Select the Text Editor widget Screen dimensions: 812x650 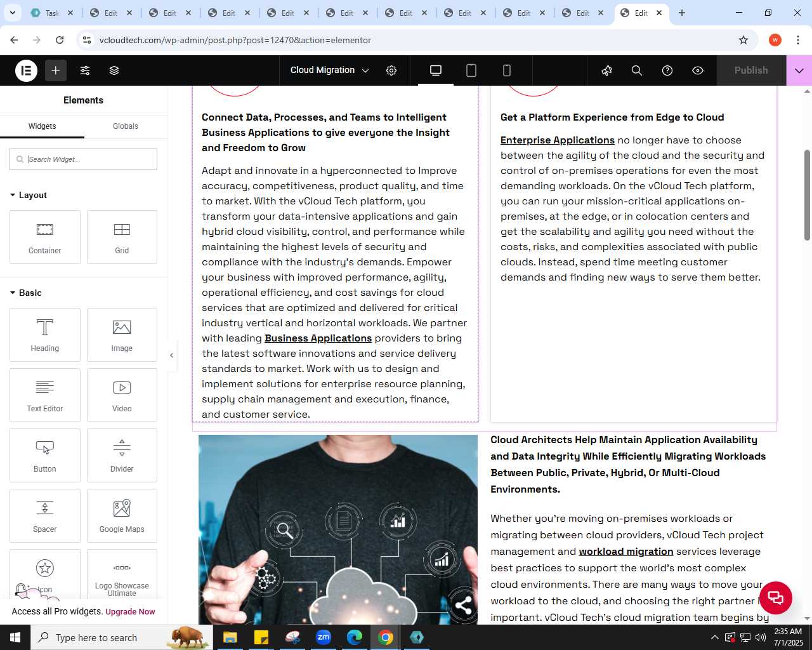pyautogui.click(x=45, y=395)
